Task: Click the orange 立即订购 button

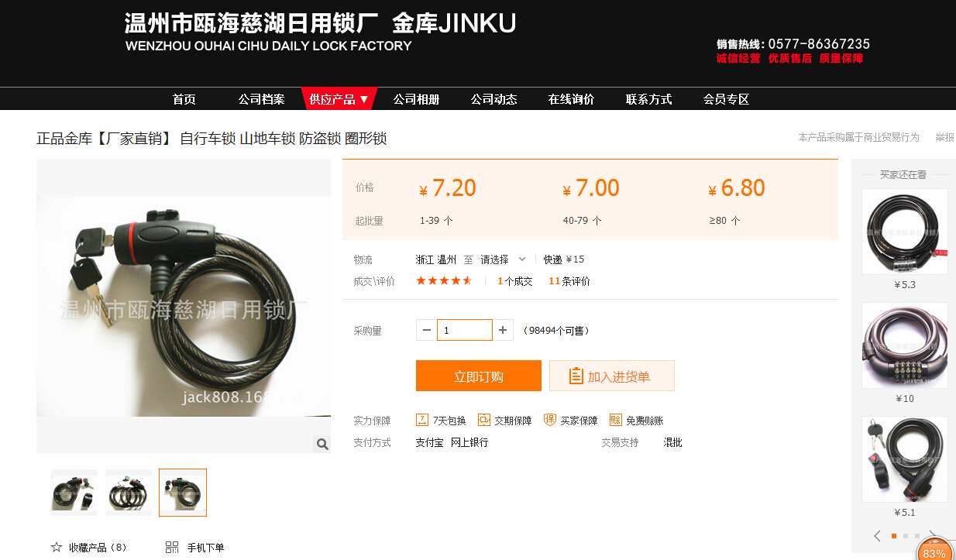Action: (479, 376)
